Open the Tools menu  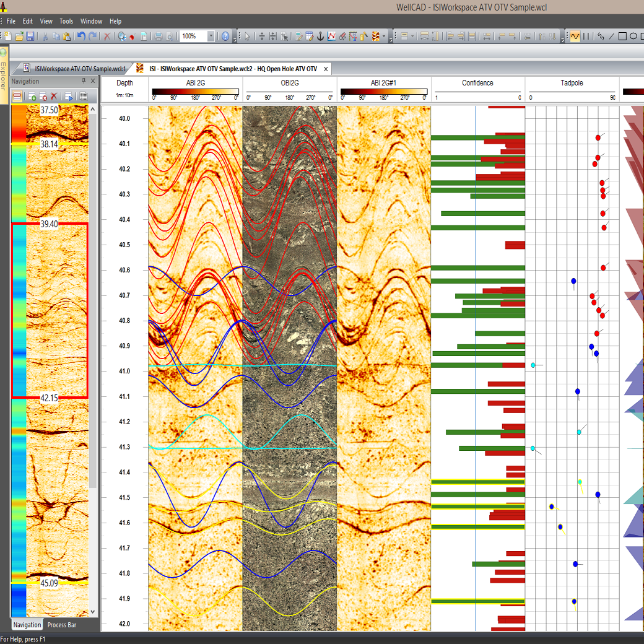66,20
